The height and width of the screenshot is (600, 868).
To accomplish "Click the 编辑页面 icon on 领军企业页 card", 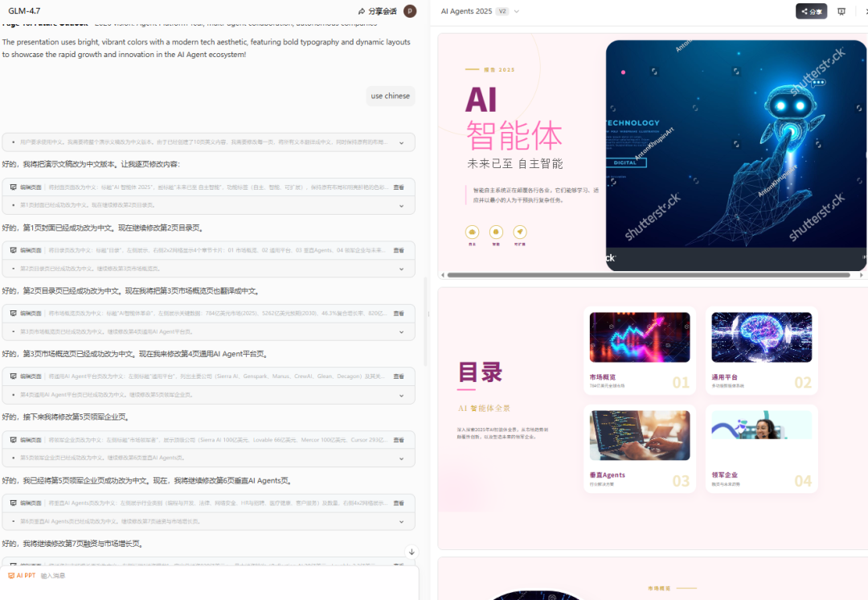I will 14,440.
